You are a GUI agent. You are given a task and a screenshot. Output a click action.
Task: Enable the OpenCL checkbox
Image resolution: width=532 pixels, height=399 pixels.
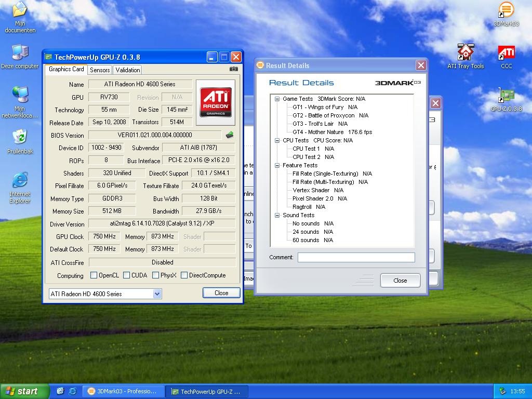(94, 275)
